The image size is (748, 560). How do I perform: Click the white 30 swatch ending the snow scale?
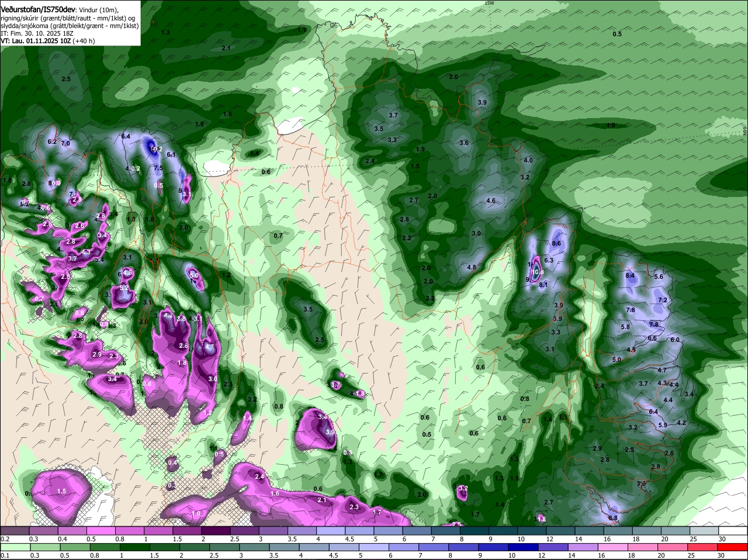733,530
